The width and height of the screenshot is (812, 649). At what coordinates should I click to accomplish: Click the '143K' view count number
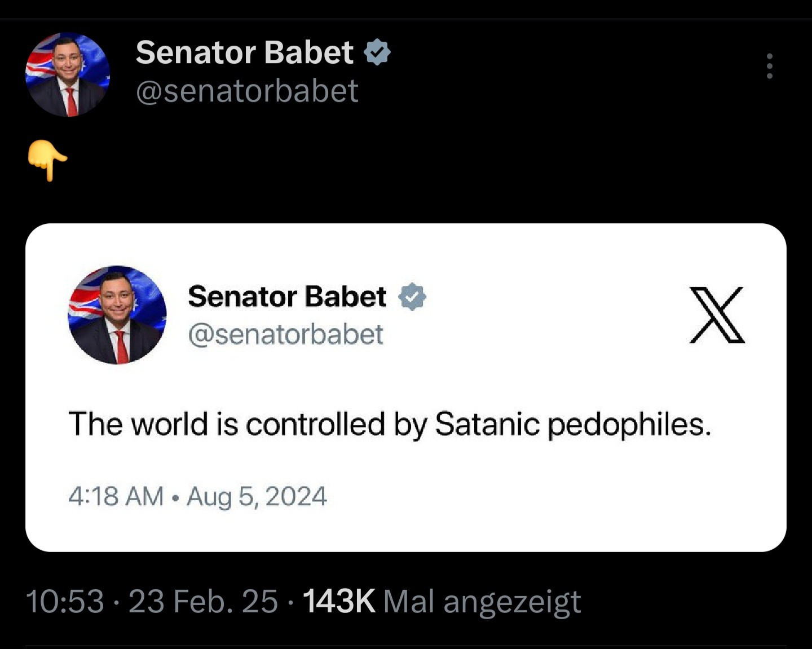pyautogui.click(x=339, y=601)
